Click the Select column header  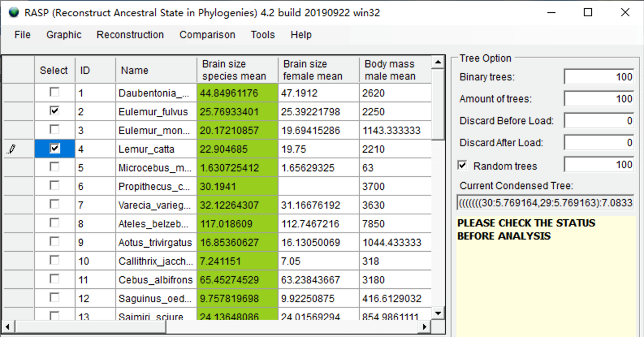(55, 70)
